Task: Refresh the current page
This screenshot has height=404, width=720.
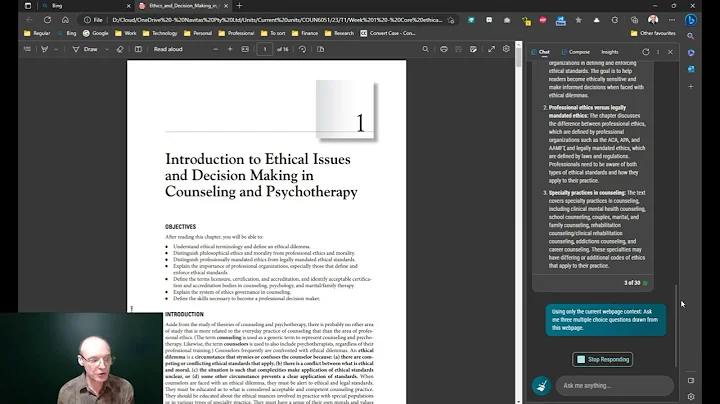Action: [x=47, y=20]
